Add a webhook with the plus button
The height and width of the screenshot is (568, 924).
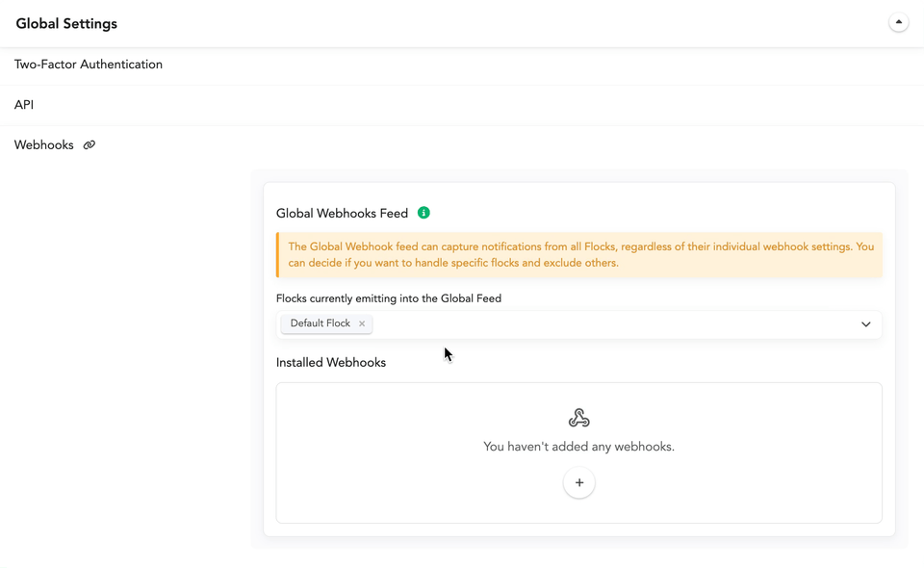(x=578, y=482)
